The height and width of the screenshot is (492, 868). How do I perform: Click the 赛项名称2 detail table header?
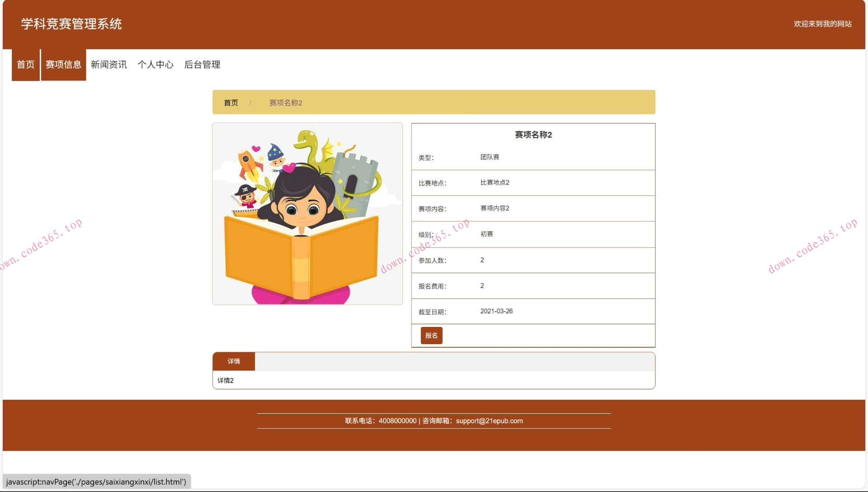click(533, 135)
